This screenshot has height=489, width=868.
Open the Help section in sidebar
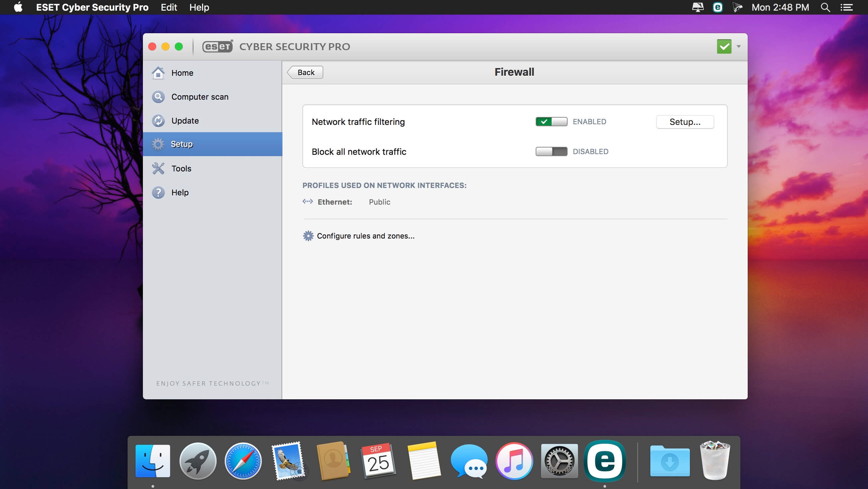(x=212, y=192)
